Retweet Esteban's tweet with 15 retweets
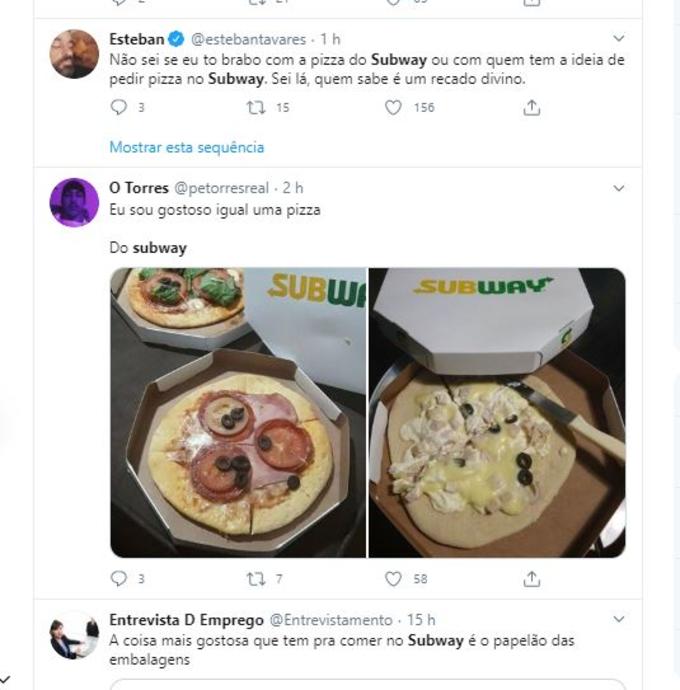680x690 pixels. [255, 108]
